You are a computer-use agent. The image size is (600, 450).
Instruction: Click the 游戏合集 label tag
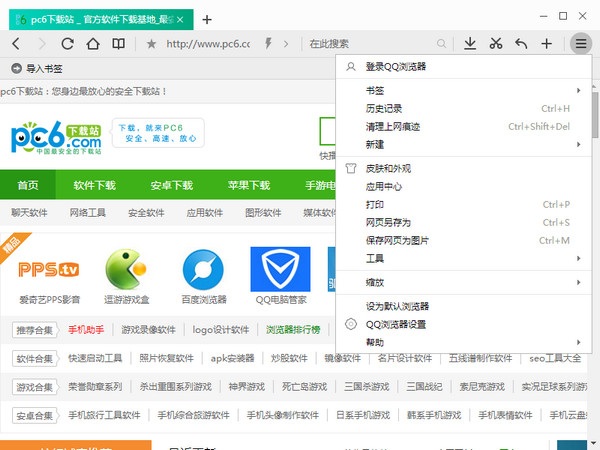[x=34, y=387]
